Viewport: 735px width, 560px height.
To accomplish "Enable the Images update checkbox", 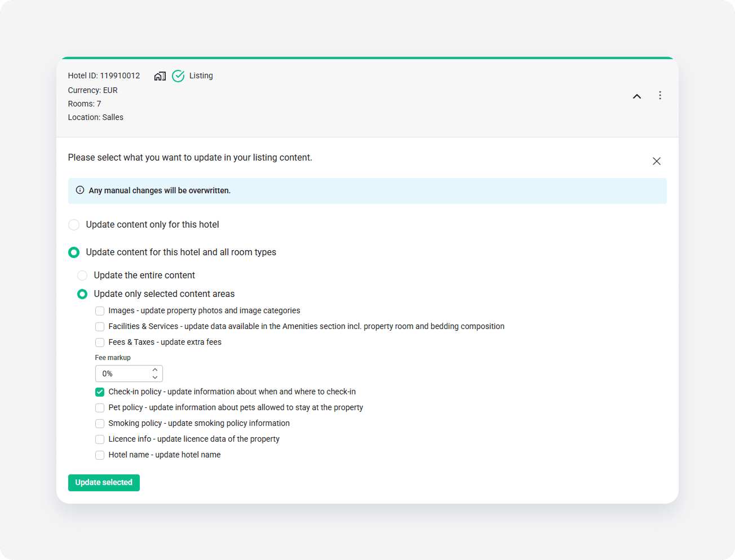I will [x=100, y=311].
